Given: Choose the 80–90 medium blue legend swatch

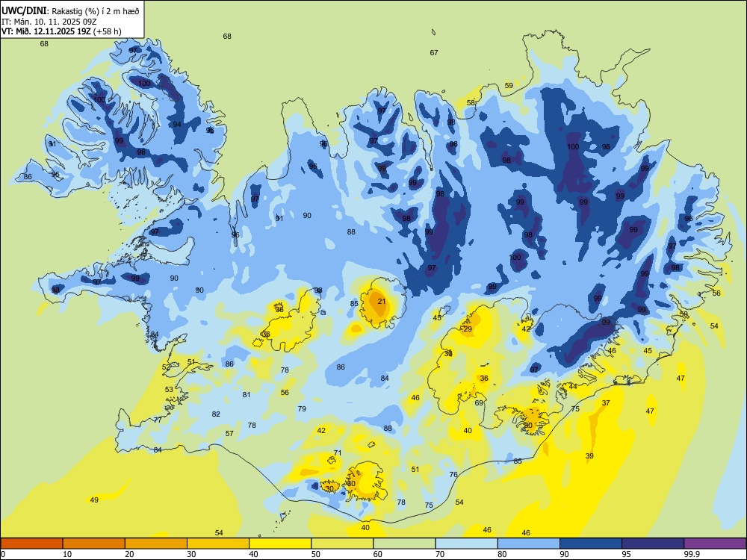Looking at the screenshot, I should [x=528, y=544].
